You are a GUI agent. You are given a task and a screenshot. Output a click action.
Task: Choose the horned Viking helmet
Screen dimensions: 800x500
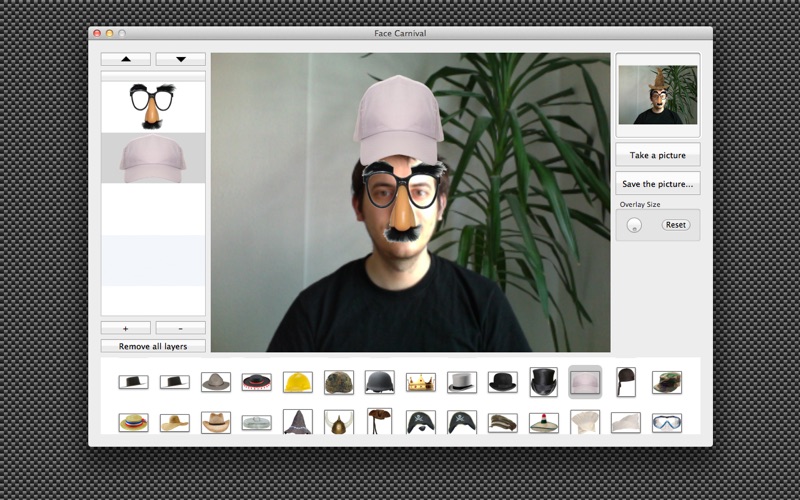[339, 422]
